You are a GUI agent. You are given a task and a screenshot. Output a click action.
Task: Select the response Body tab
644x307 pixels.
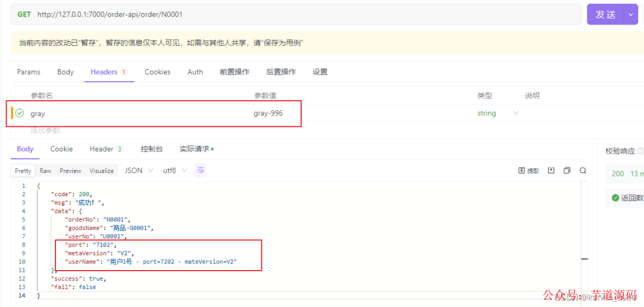pyautogui.click(x=25, y=149)
